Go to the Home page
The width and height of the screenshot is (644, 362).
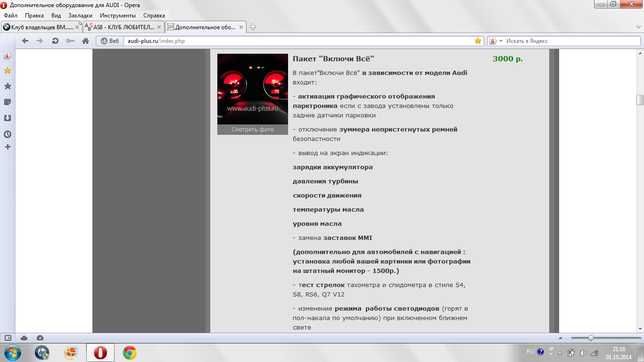coord(85,41)
